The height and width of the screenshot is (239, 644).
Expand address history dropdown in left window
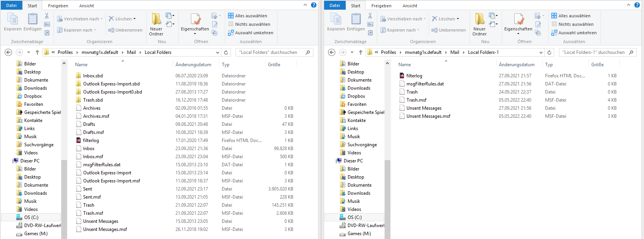pos(217,52)
